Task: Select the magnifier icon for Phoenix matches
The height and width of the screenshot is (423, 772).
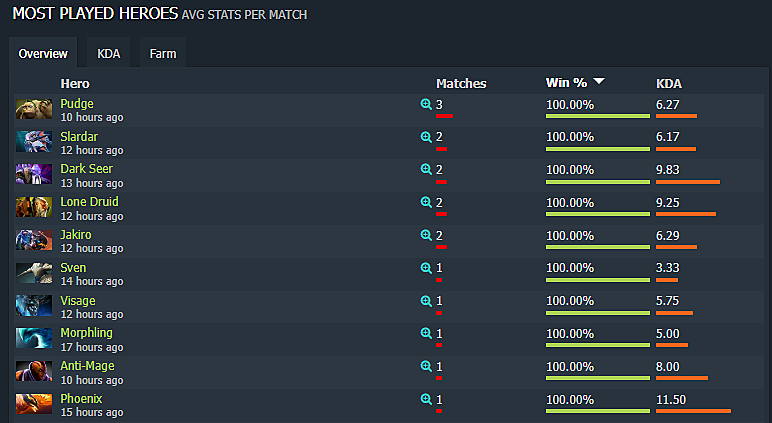Action: [426, 399]
